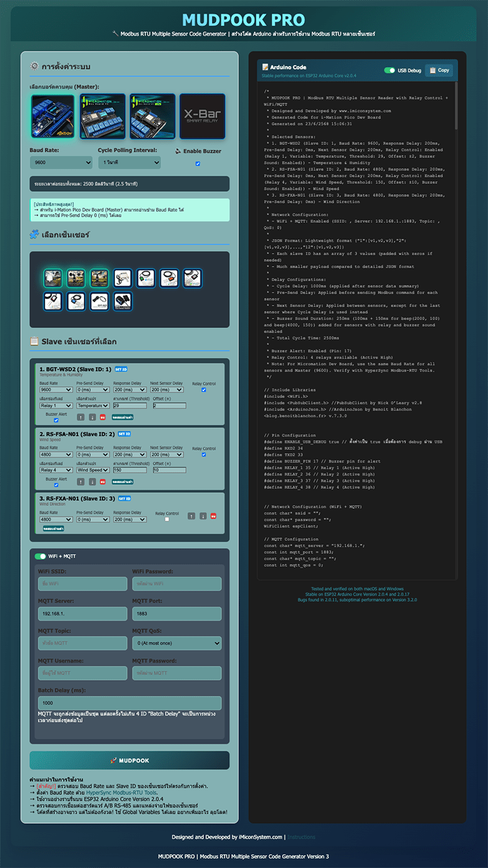Click the RS-FSA-N01 Offset field showing 10

point(170,470)
